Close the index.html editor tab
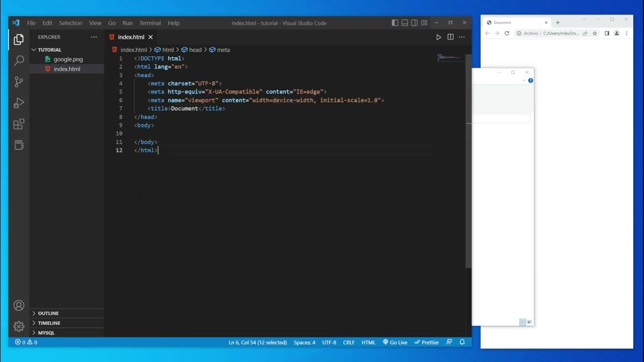The height and width of the screenshot is (362, 644). coord(150,37)
